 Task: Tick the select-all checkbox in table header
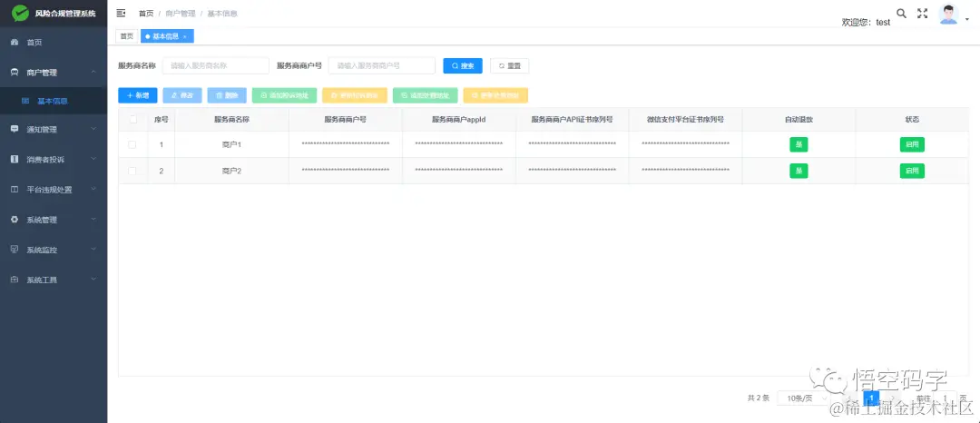(x=132, y=119)
